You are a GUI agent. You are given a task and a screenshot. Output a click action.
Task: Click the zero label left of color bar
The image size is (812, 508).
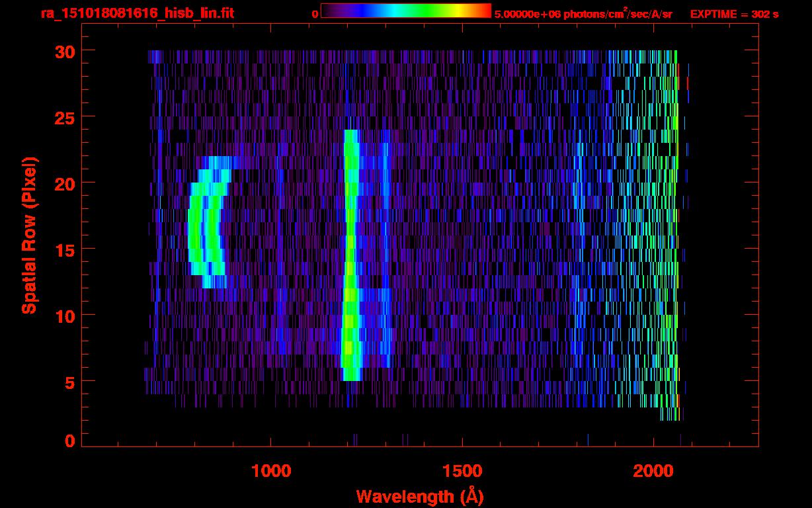[x=315, y=14]
